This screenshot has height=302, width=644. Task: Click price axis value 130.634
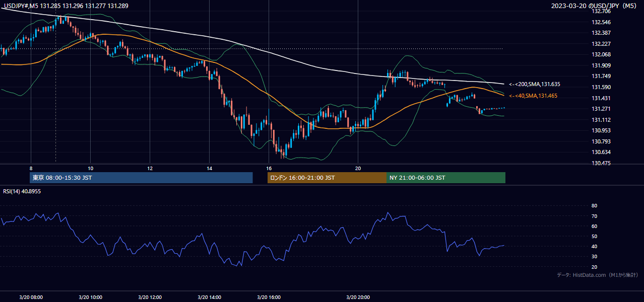coord(601,152)
